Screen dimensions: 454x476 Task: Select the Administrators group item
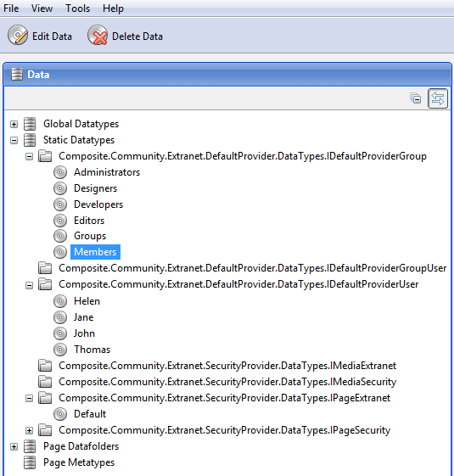107,172
